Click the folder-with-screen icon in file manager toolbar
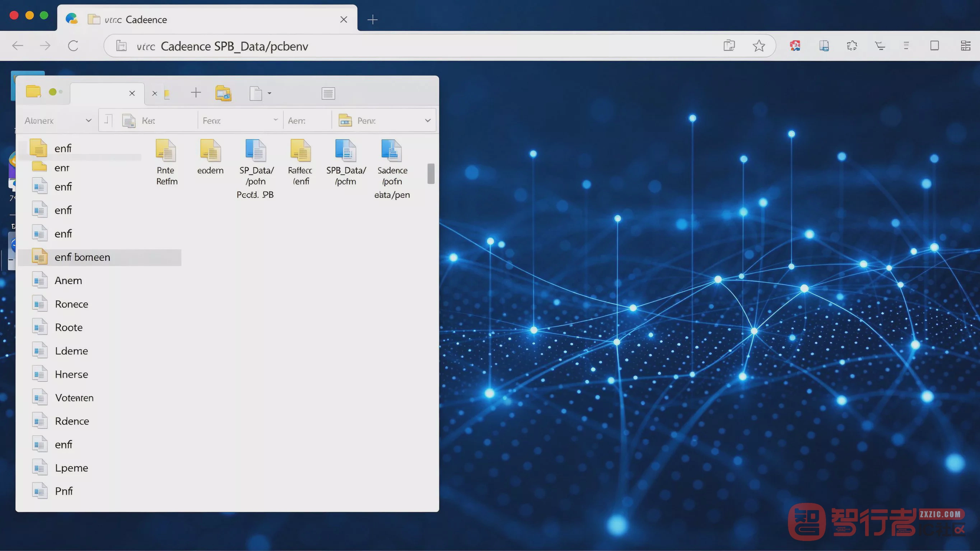Screen dimensions: 980x551 pos(223,93)
